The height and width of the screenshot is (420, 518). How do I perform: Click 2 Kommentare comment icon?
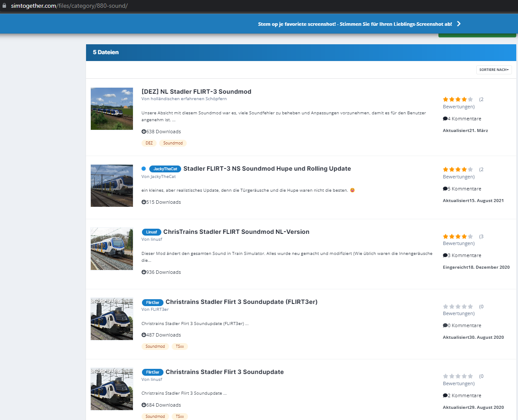(x=445, y=395)
